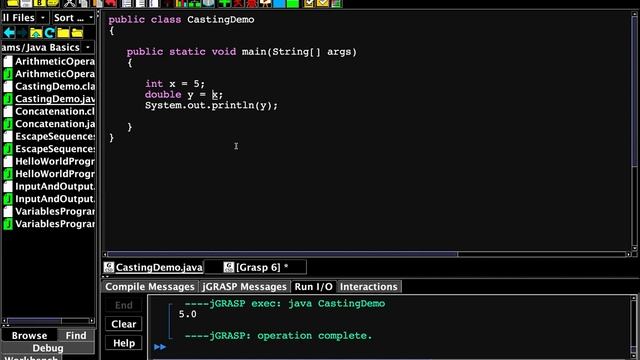Click the file browser horizontal scrollbar

[48, 321]
